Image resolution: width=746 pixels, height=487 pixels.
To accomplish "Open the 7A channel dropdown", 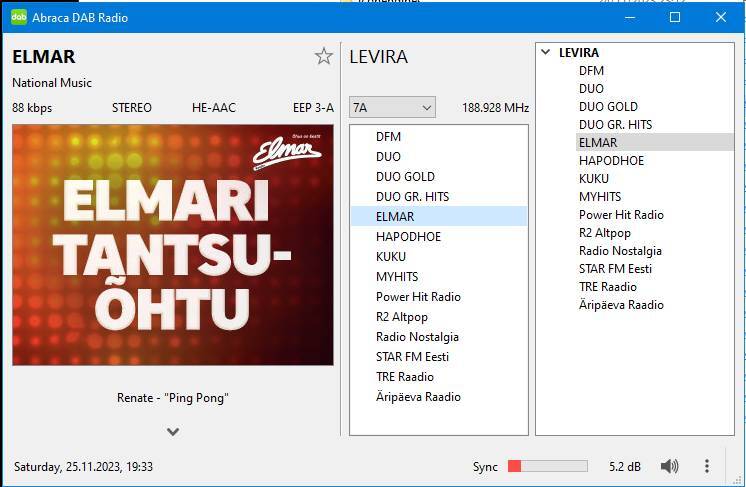I will pyautogui.click(x=393, y=107).
